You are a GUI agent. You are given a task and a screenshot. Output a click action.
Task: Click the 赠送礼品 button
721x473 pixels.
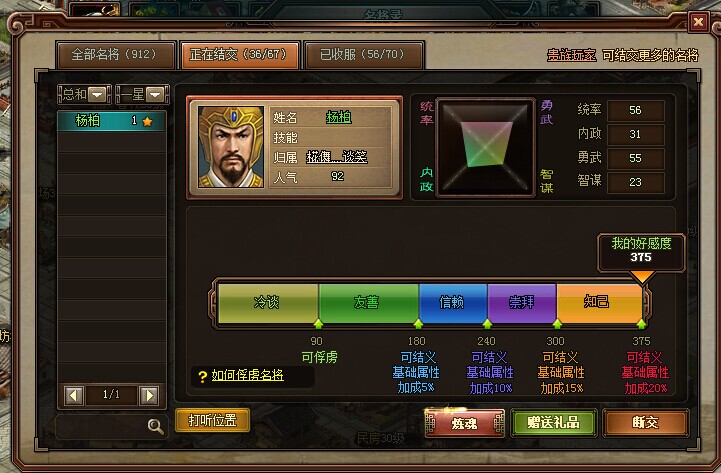[x=554, y=422]
